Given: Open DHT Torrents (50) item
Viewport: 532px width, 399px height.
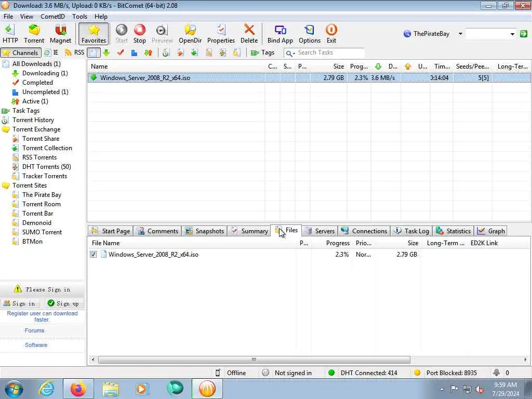Looking at the screenshot, I should 46,167.
